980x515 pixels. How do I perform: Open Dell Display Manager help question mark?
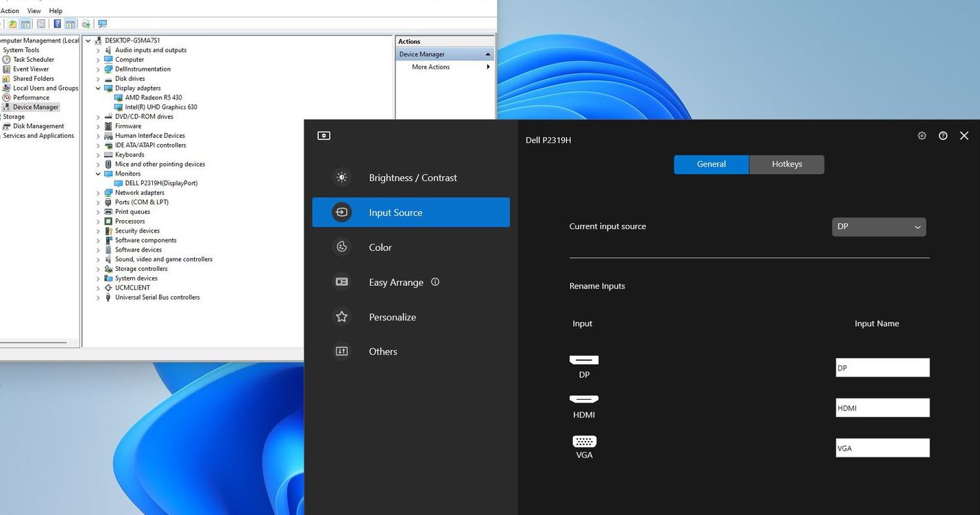point(943,136)
